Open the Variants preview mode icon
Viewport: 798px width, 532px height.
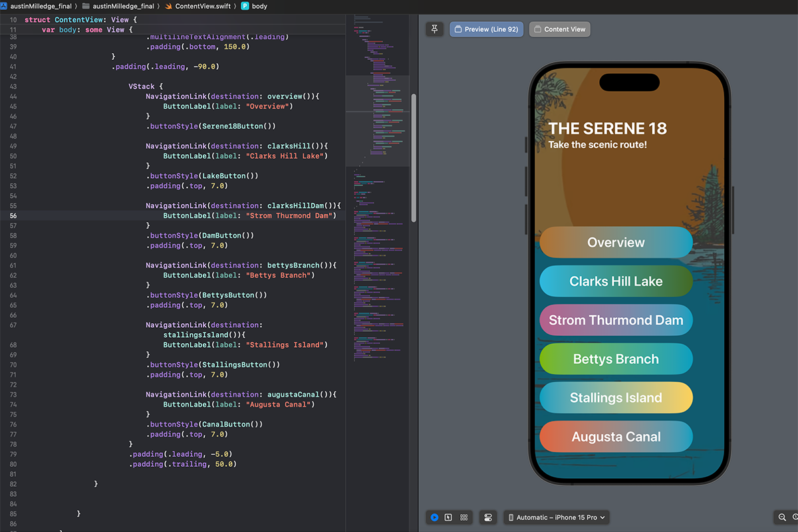(x=463, y=517)
